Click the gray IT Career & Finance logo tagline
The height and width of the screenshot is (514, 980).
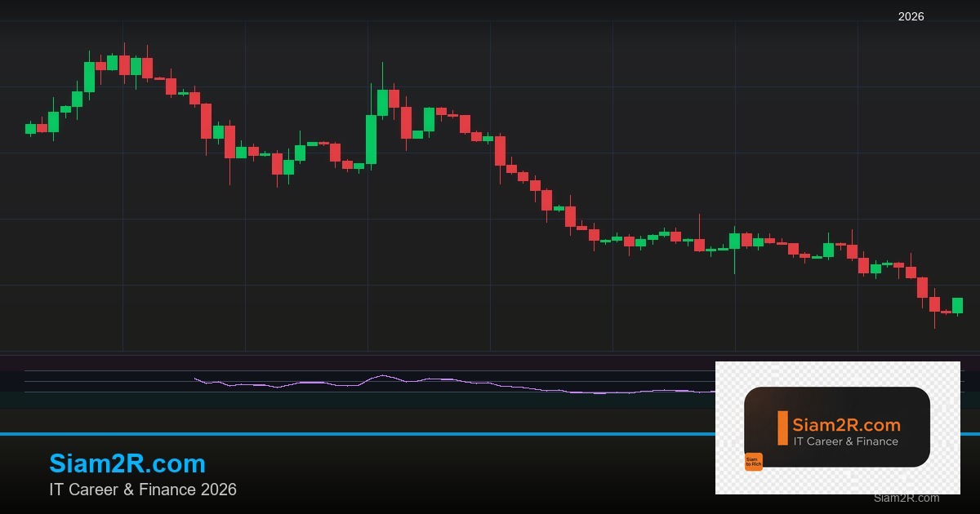tap(846, 441)
